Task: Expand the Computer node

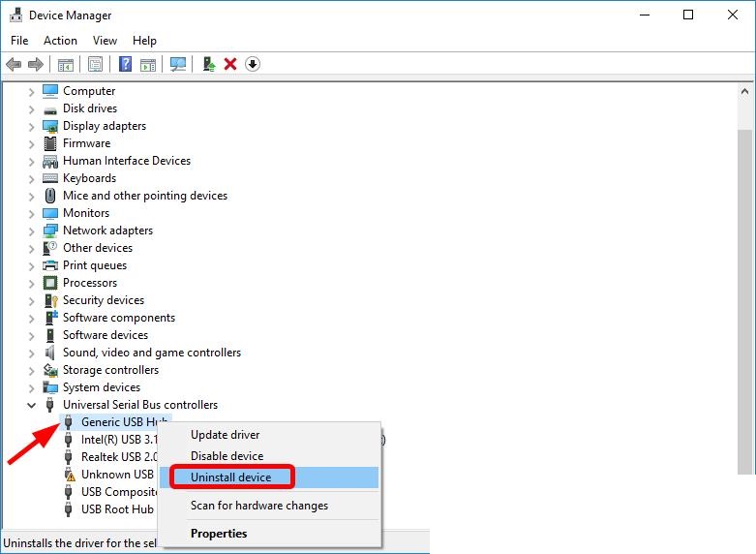Action: pyautogui.click(x=31, y=92)
